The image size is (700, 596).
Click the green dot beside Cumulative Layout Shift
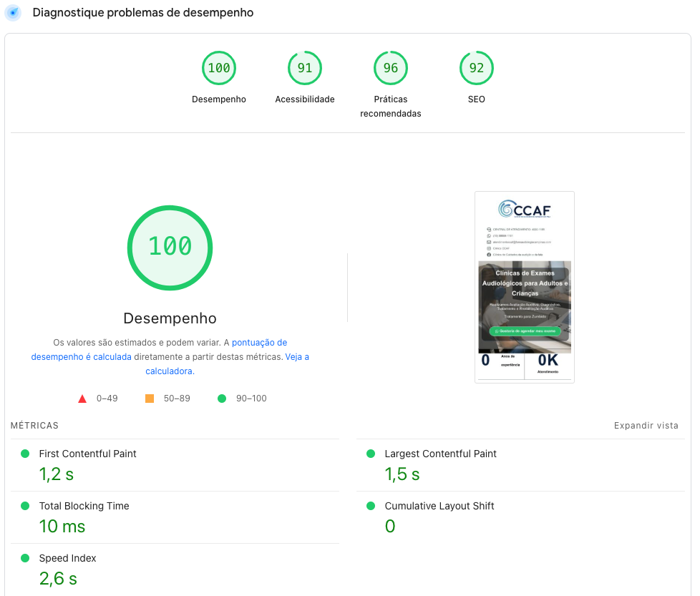pyautogui.click(x=371, y=506)
